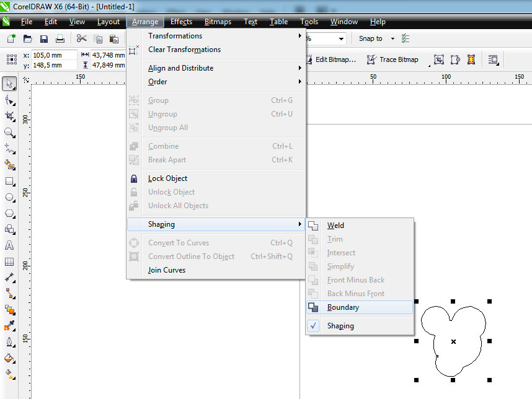
Task: Activate the Color eyedropper tool
Action: coord(9,326)
